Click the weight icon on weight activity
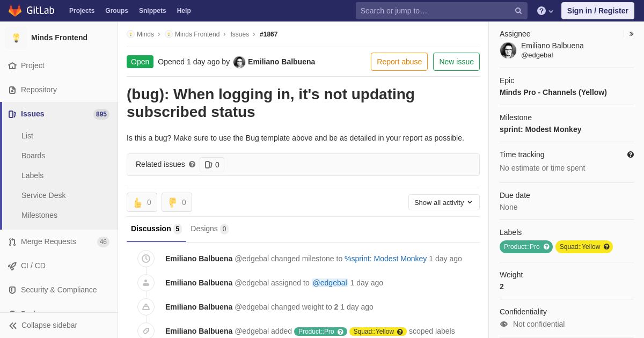Screen dimensions: 644x338 tap(146, 307)
